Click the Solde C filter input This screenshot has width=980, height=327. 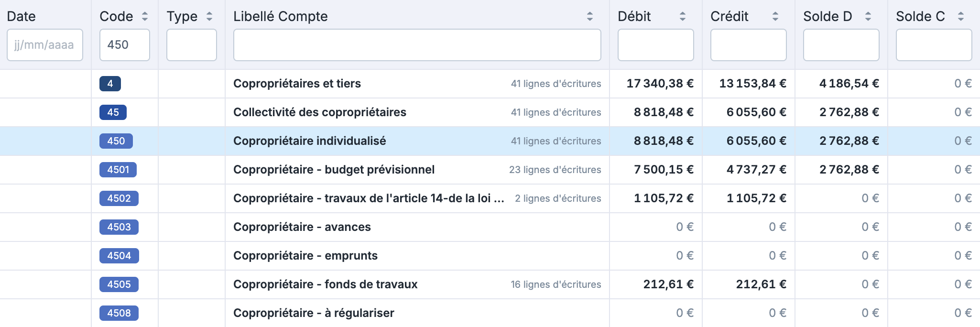point(934,45)
